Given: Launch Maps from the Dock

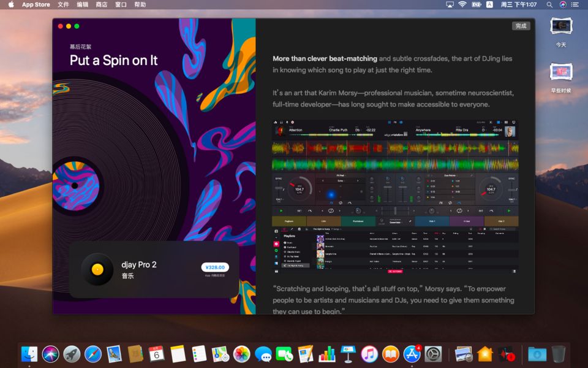Looking at the screenshot, I should [220, 354].
